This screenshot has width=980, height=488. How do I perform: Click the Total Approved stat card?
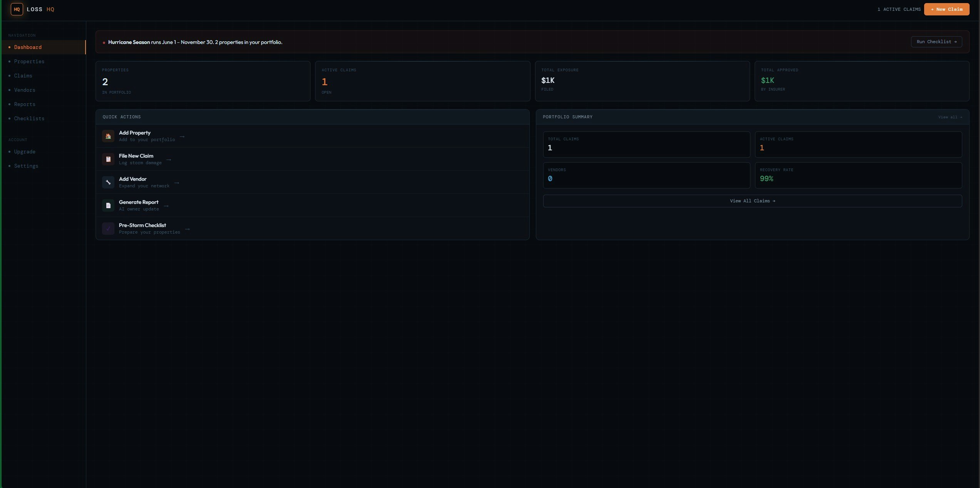862,81
